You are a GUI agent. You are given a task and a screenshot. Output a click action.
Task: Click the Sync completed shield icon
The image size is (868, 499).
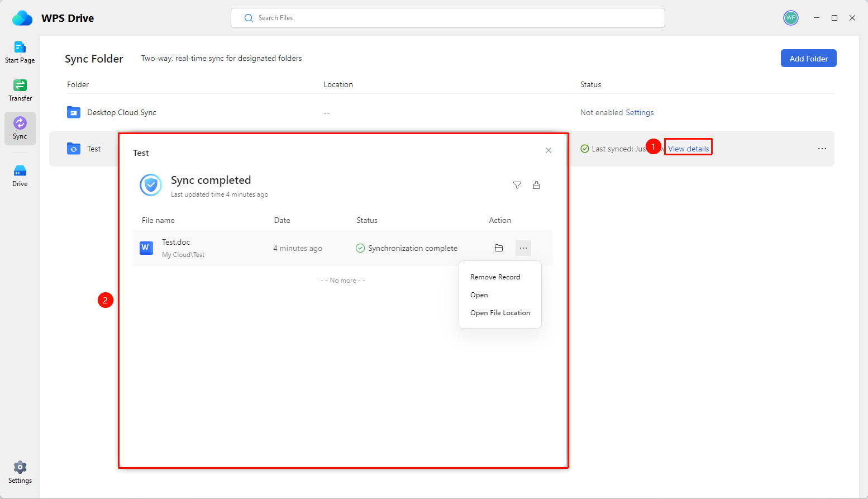[151, 185]
